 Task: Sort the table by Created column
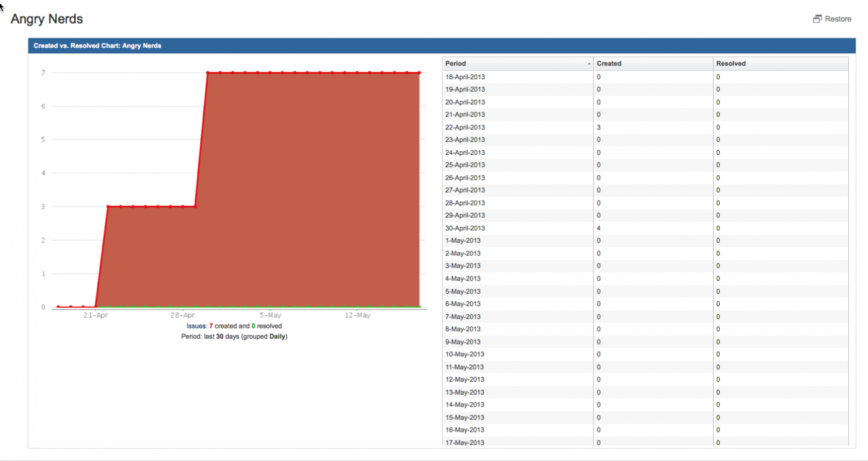[609, 64]
